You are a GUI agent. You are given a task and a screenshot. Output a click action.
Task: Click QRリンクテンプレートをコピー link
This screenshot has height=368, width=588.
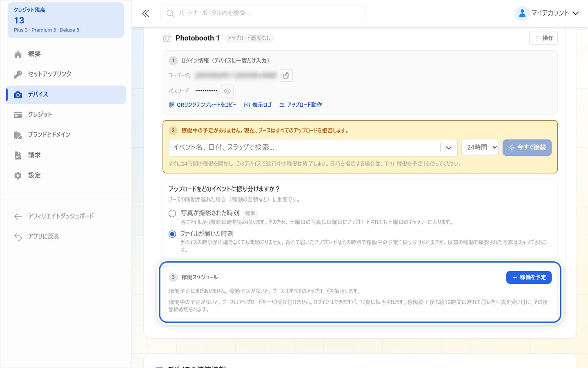coord(203,105)
